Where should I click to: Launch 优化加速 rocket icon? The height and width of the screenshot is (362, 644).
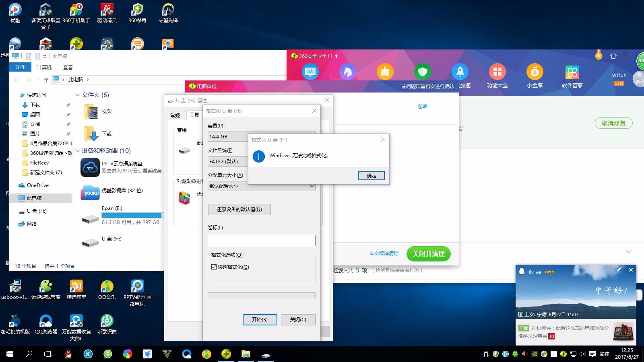460,72
